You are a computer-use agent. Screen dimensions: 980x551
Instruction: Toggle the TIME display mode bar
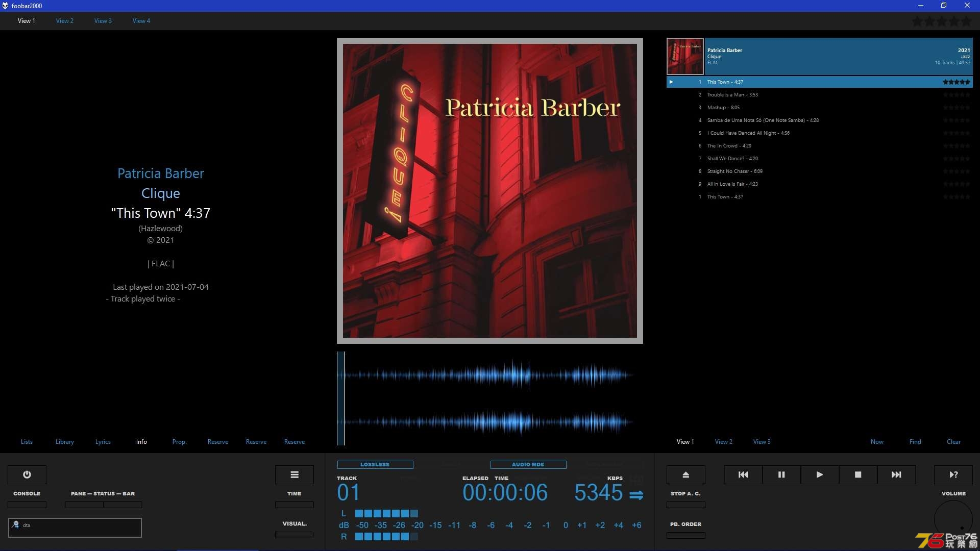point(295,505)
